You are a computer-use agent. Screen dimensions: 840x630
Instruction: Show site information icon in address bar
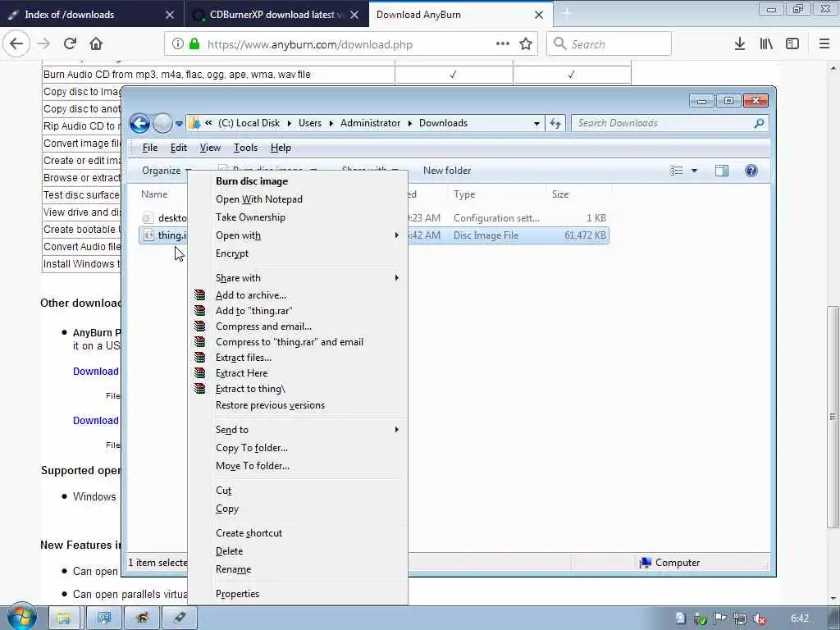[177, 44]
